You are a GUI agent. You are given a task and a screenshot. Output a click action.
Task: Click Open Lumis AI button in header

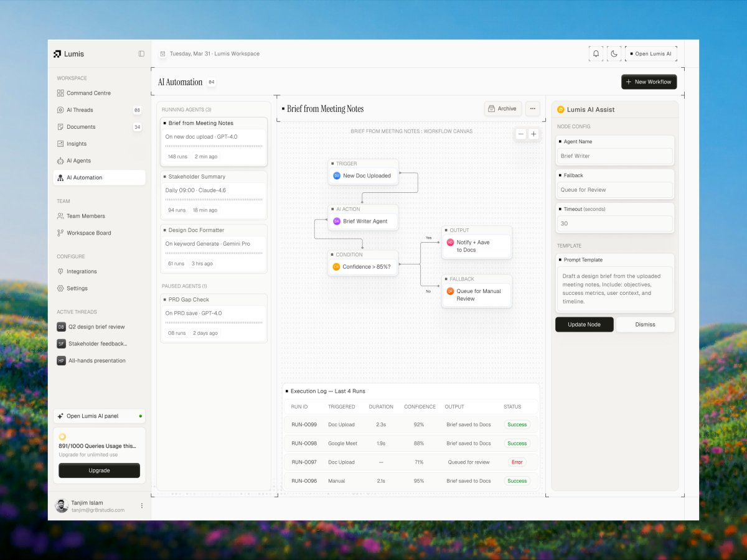coord(651,54)
